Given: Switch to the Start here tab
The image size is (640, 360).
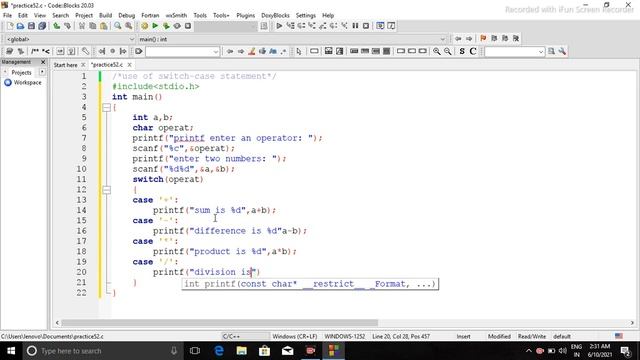Looking at the screenshot, I should pyautogui.click(x=65, y=65).
